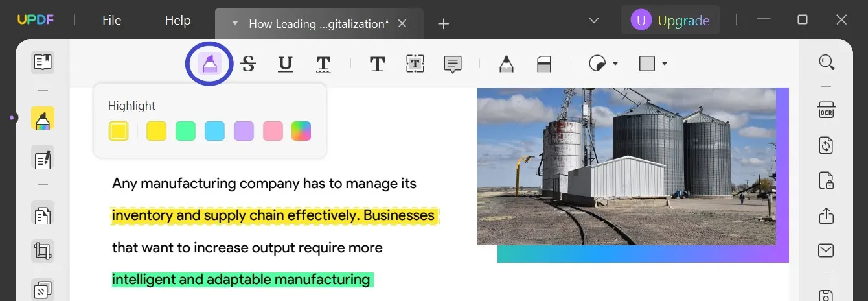
Task: Choose the blue highlight swatch
Action: [x=215, y=131]
